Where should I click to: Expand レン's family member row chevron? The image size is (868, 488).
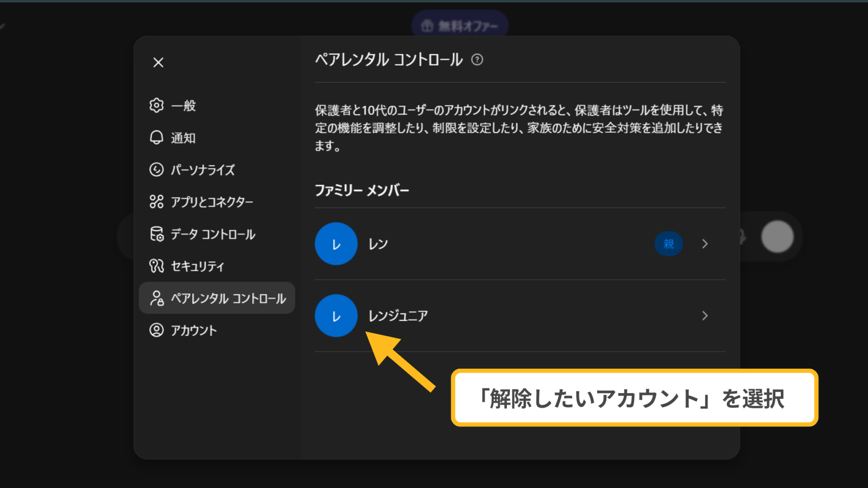[704, 244]
